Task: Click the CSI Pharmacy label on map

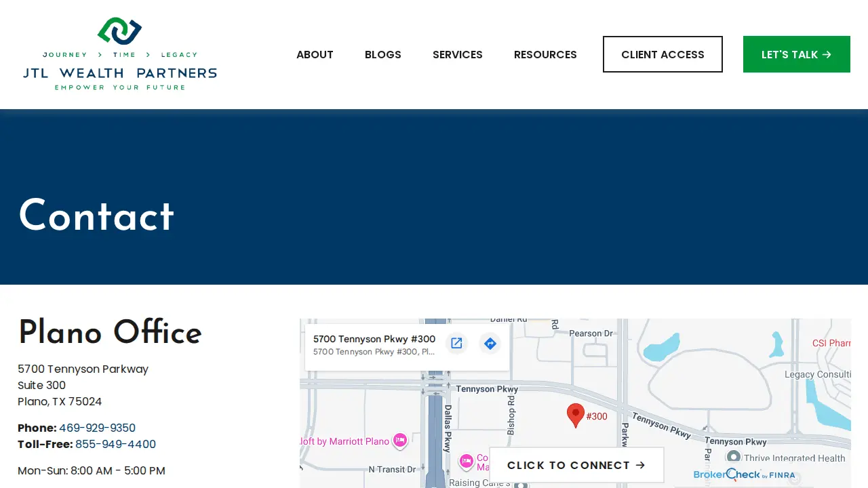Action: click(831, 343)
